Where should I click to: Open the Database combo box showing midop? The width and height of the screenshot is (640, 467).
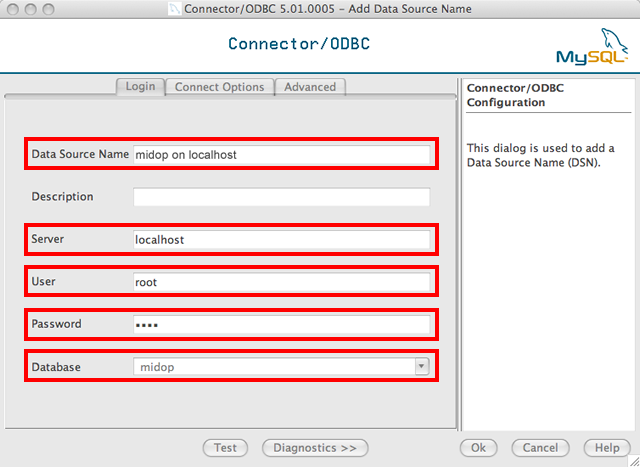(x=282, y=367)
